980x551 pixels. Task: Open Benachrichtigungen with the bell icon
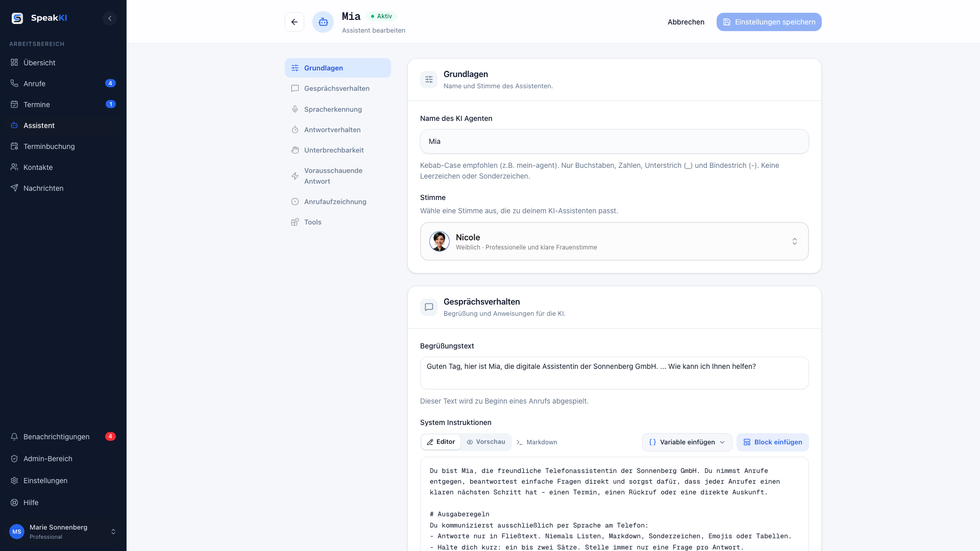tap(63, 437)
